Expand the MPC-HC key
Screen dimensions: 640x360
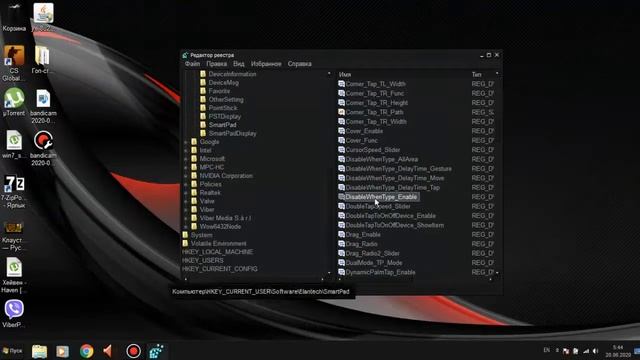pos(186,167)
